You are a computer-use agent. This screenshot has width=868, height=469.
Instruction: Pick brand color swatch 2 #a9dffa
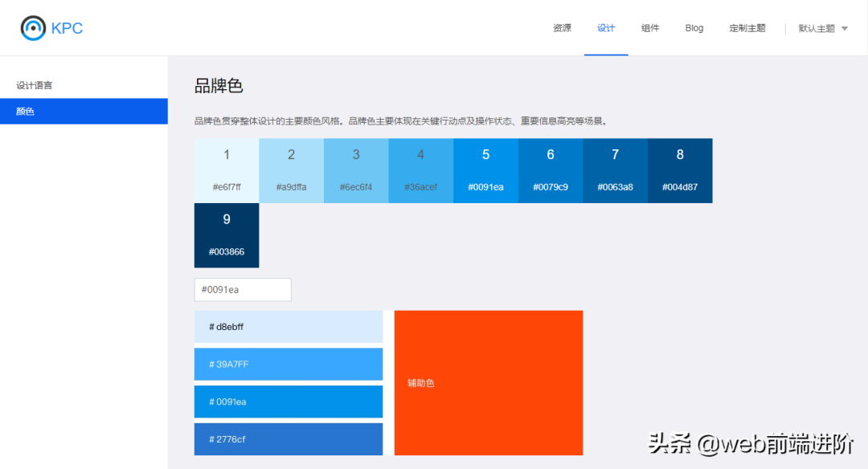click(291, 170)
